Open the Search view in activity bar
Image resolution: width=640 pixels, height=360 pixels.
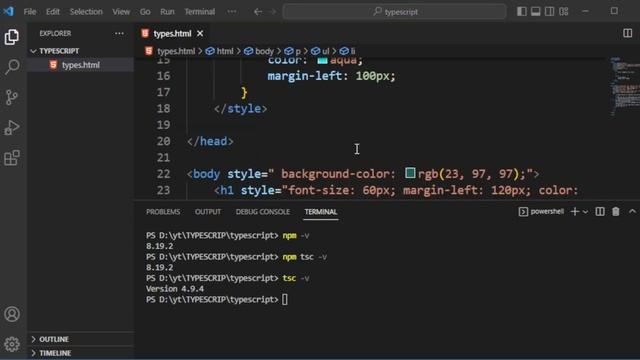tap(12, 67)
